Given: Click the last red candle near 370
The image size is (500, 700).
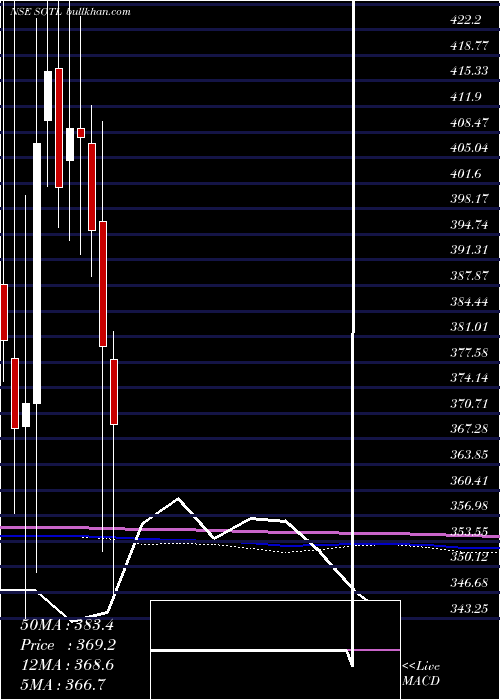Looking at the screenshot, I should tap(114, 392).
